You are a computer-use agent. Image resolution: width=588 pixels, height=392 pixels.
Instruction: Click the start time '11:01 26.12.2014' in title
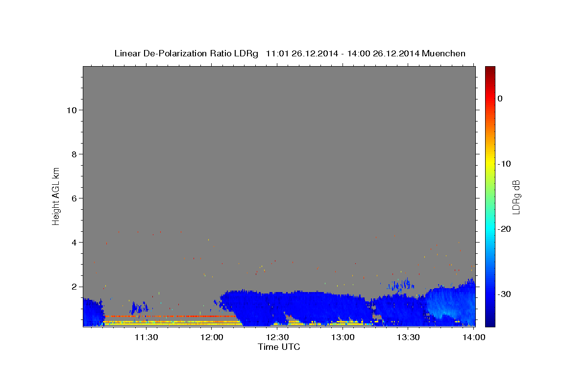coord(301,53)
